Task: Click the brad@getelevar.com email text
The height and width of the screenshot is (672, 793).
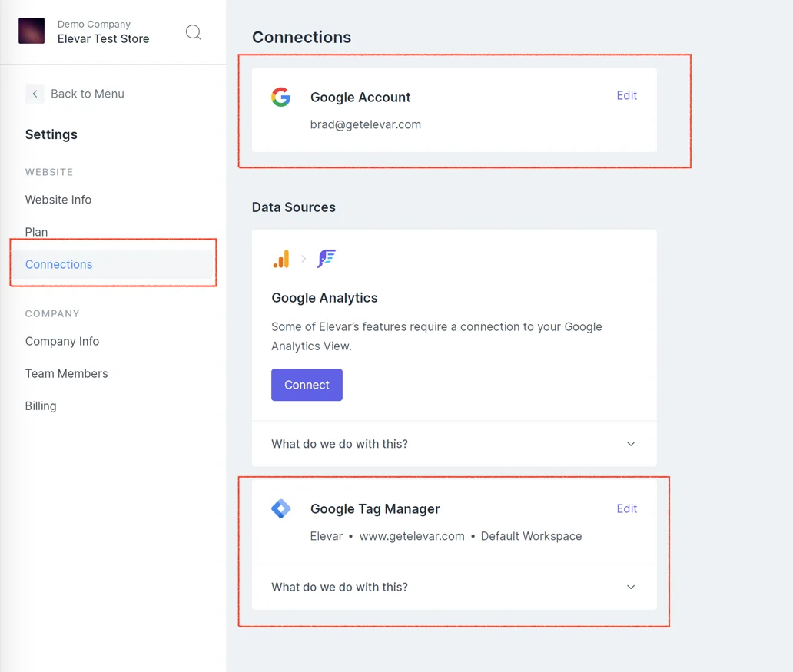Action: [x=365, y=125]
